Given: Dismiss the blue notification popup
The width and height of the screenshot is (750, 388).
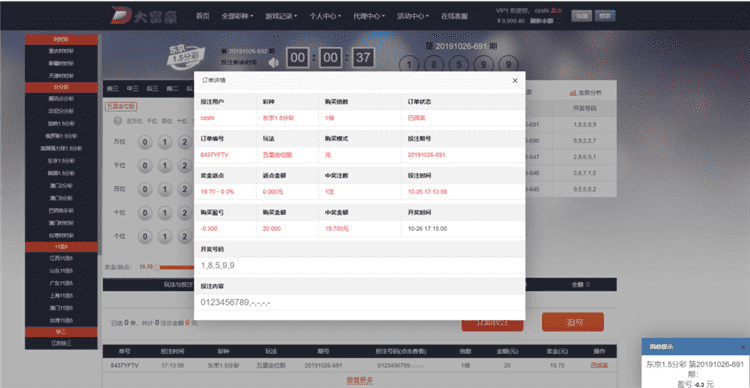Looking at the screenshot, I should (x=743, y=347).
